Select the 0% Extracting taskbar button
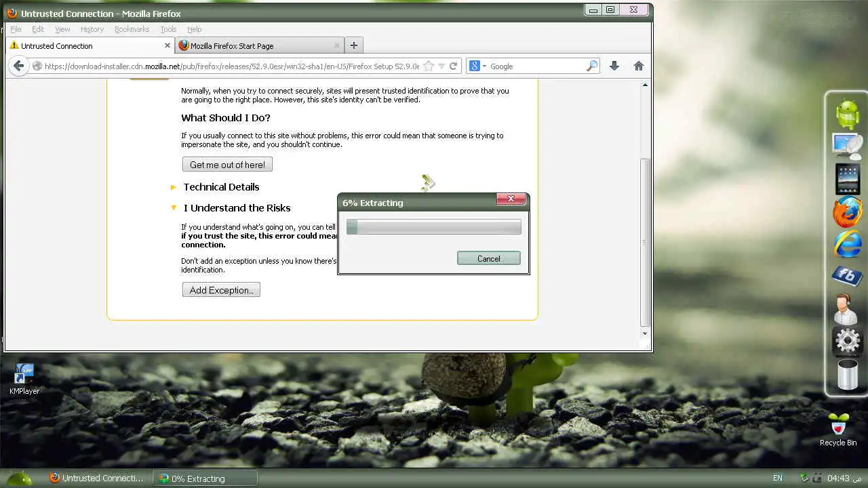Viewport: 868px width, 488px height. pos(205,479)
